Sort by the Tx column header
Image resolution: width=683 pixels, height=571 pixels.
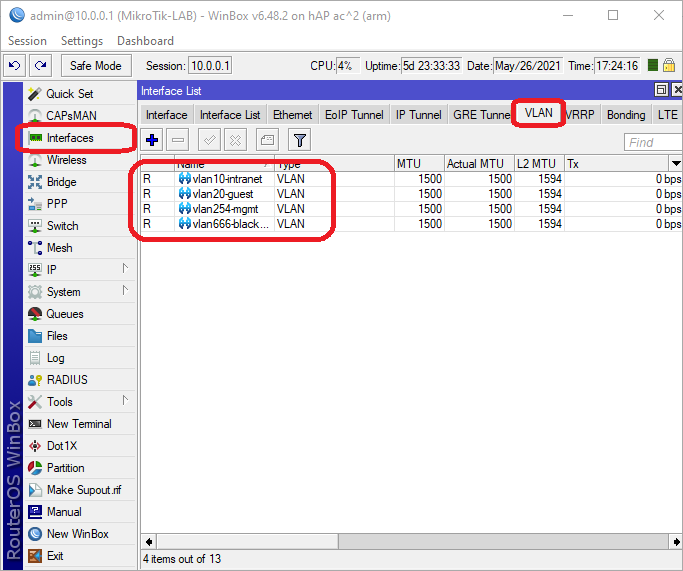(617, 164)
